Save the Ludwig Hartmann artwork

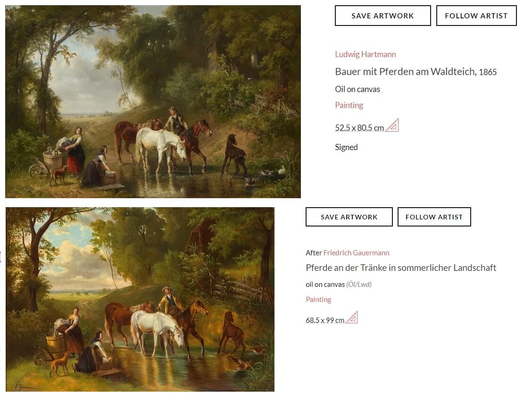[x=382, y=16]
